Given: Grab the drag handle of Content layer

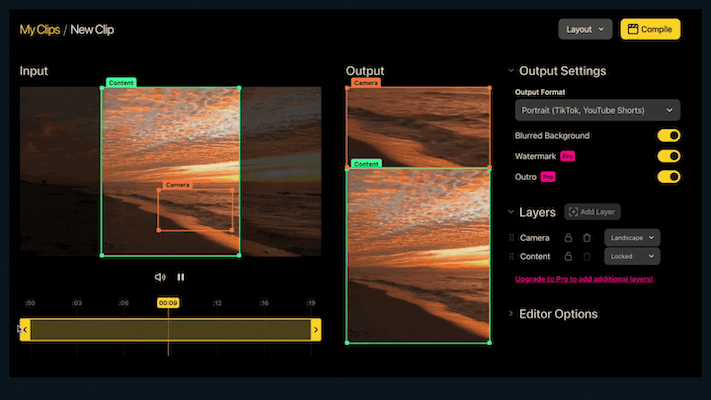Looking at the screenshot, I should click(511, 256).
